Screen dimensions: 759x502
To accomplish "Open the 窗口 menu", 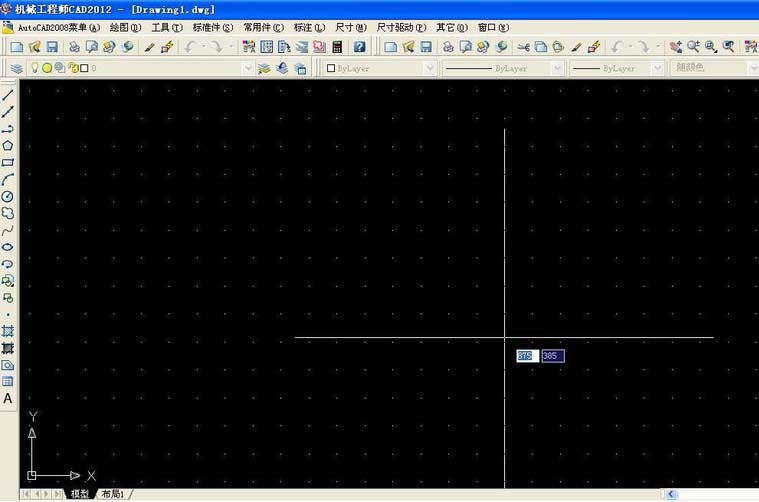I will (x=493, y=28).
